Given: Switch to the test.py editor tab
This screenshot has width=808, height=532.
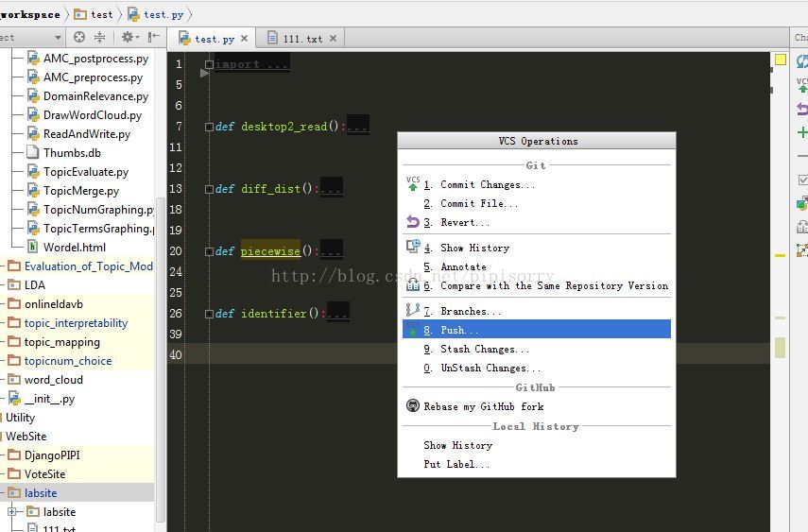Looking at the screenshot, I should pyautogui.click(x=213, y=39).
